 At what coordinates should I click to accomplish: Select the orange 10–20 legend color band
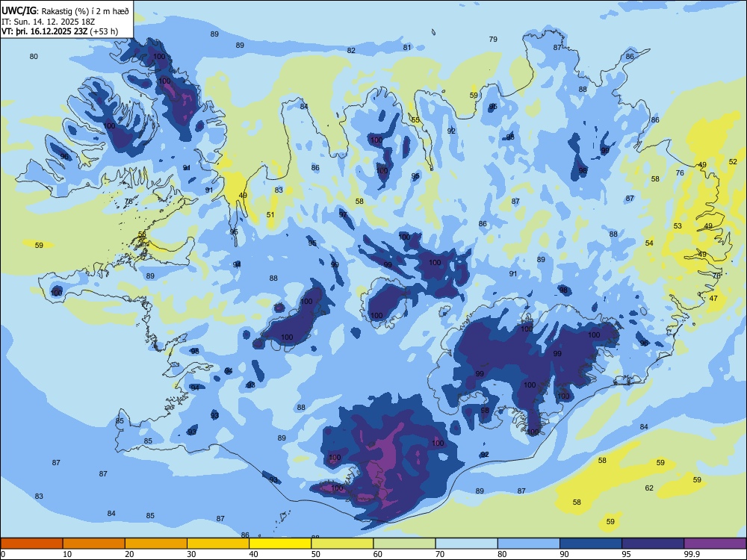(x=94, y=544)
